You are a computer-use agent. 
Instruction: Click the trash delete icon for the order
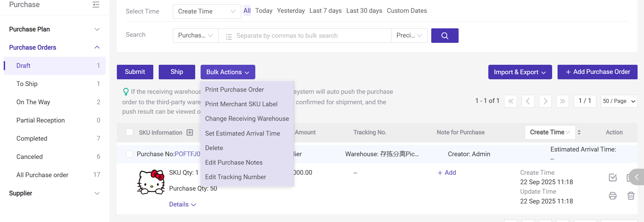coord(630,196)
